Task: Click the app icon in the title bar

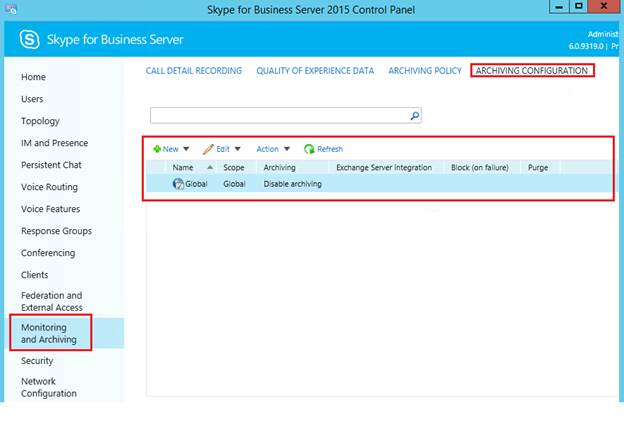Action: pos(11,10)
